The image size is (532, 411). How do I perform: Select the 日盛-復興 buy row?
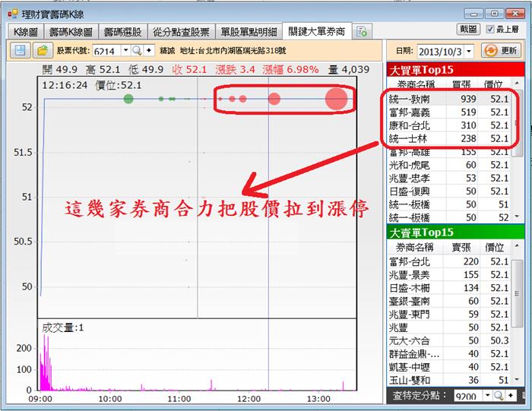pos(449,191)
